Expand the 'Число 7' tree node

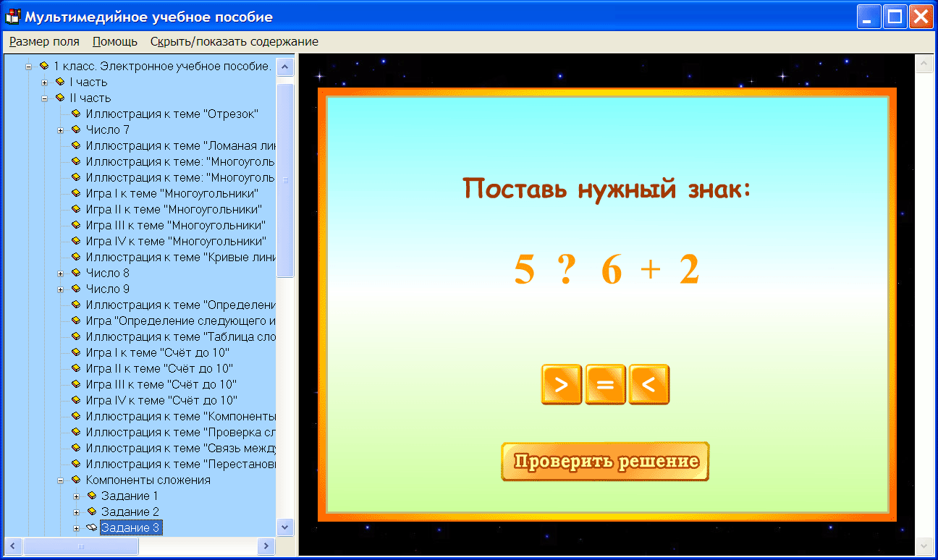pyautogui.click(x=62, y=130)
